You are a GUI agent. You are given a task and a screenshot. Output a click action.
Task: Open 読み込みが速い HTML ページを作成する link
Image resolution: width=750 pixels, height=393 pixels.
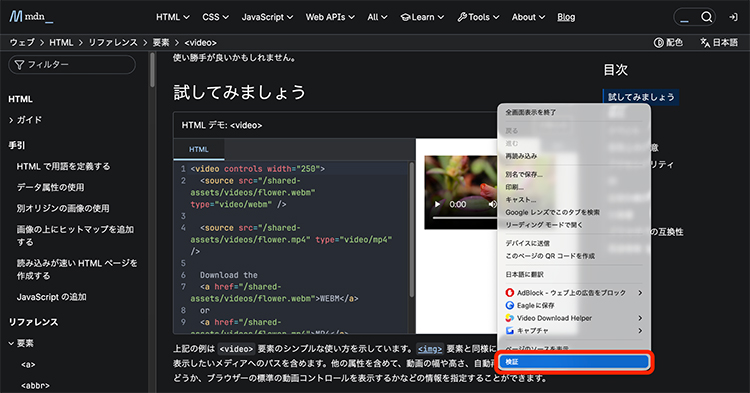pos(77,269)
